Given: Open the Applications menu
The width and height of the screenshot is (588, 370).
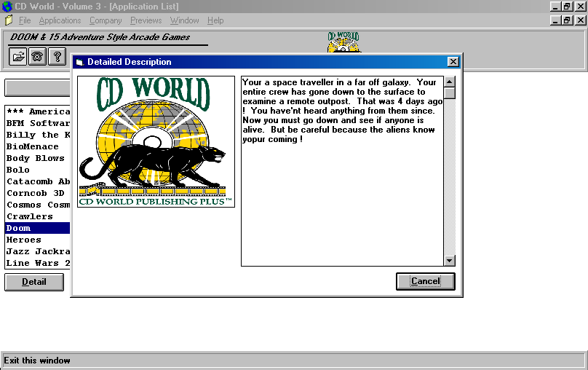Looking at the screenshot, I should point(60,20).
